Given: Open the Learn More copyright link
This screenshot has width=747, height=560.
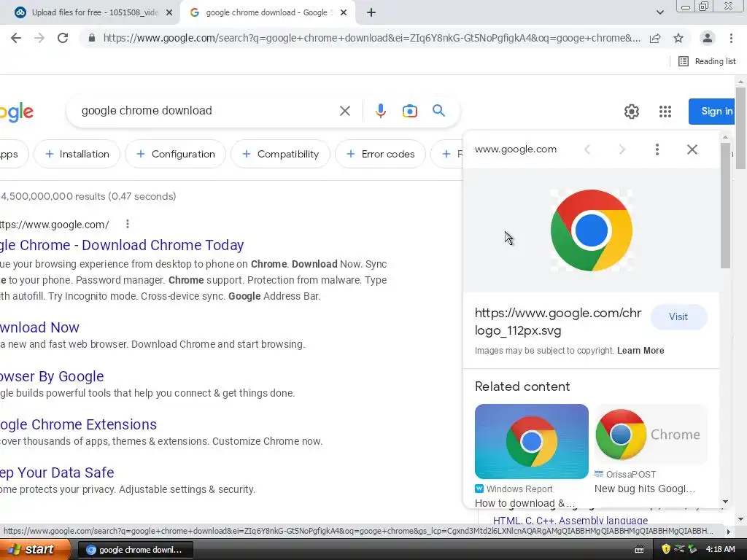Looking at the screenshot, I should pyautogui.click(x=640, y=351).
